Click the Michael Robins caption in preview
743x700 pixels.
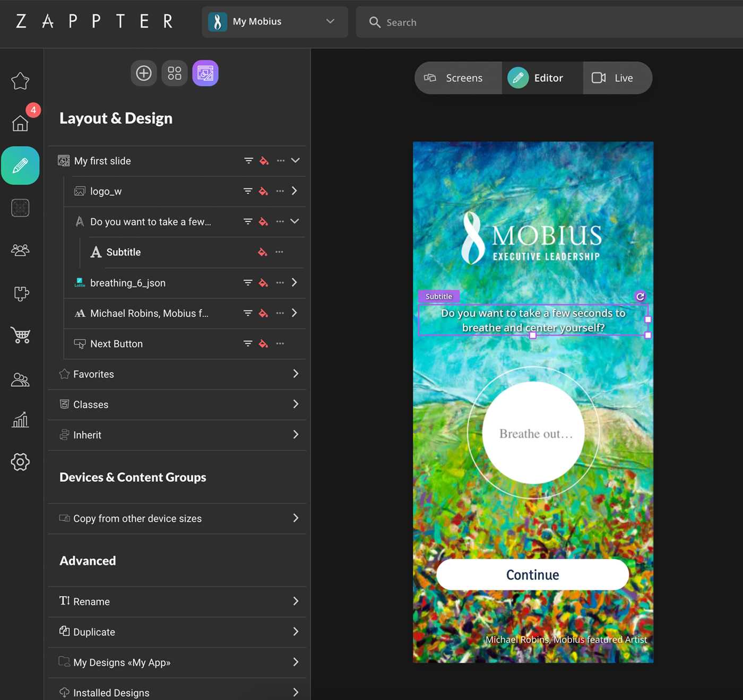pos(566,639)
